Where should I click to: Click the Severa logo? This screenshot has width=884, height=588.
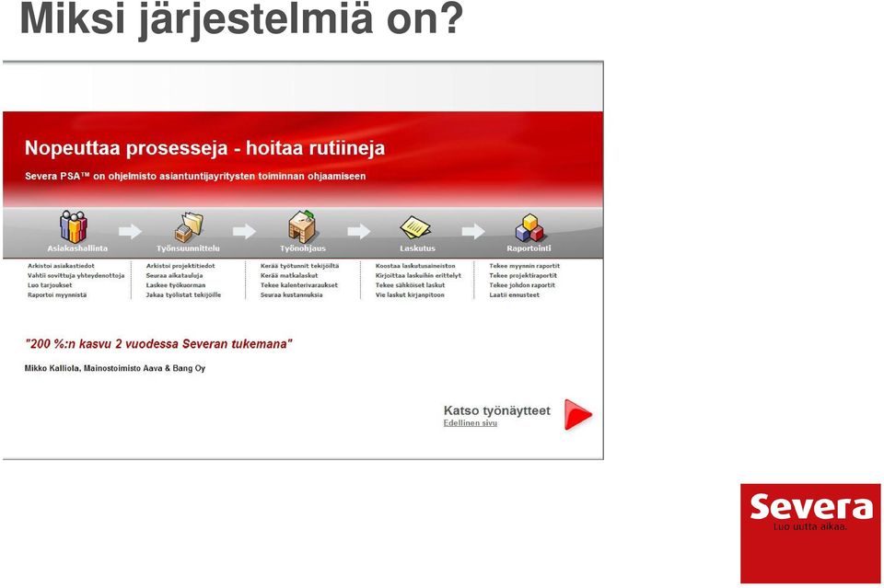(810, 534)
